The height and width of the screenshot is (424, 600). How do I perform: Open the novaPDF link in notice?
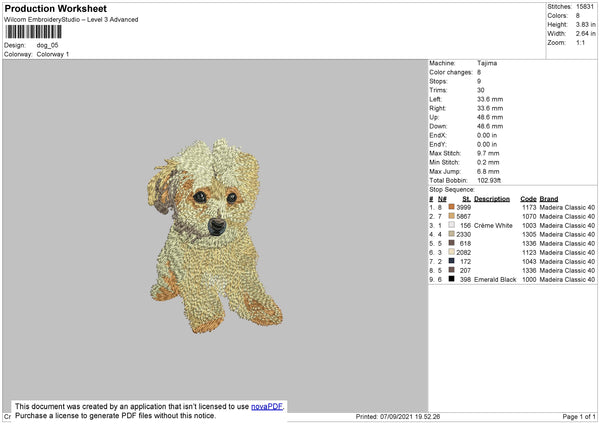267,406
